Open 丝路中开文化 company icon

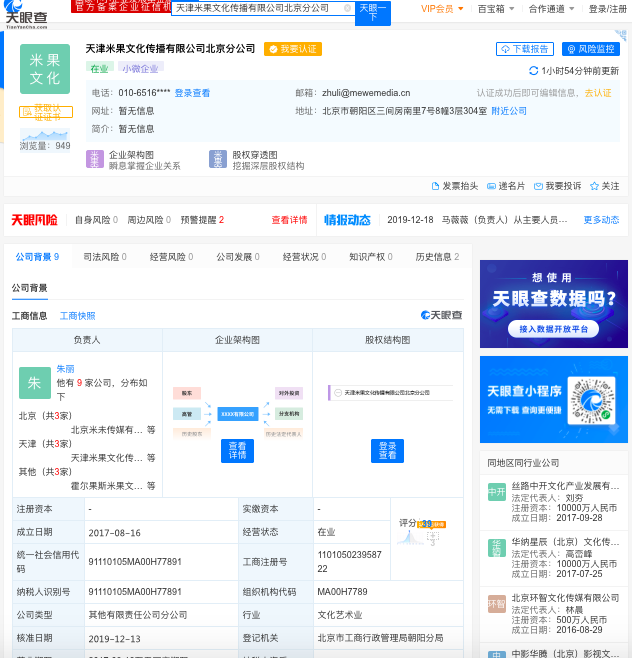tap(497, 492)
